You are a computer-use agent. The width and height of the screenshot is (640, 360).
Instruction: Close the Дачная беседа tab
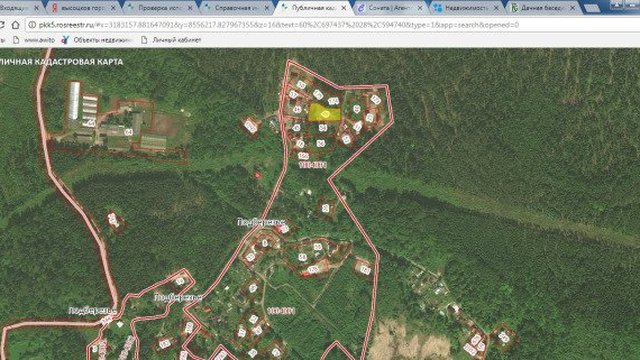(573, 8)
